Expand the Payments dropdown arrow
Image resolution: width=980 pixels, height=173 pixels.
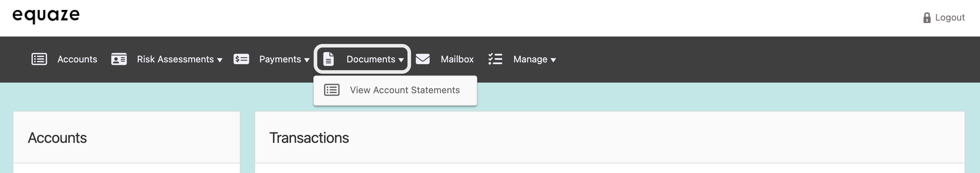(x=307, y=60)
